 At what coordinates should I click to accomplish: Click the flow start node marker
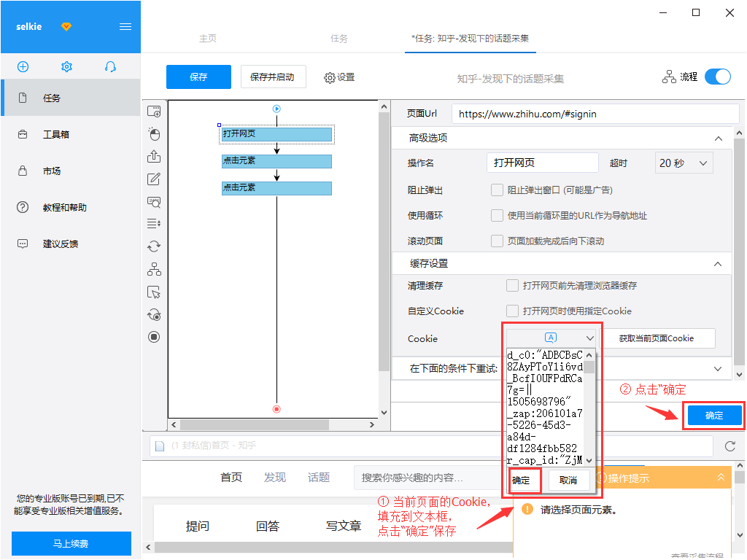pyautogui.click(x=276, y=109)
